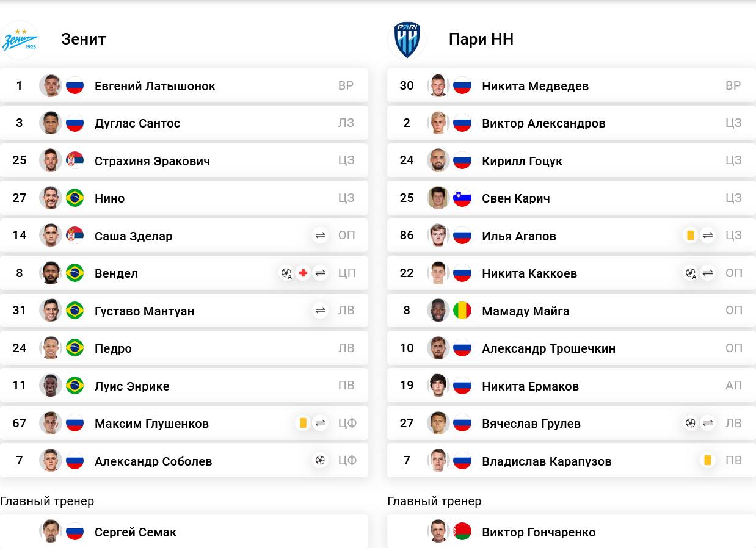Click the substitution icon for Густаво Мантуан
Viewport: 756px width, 548px height.
click(x=321, y=311)
